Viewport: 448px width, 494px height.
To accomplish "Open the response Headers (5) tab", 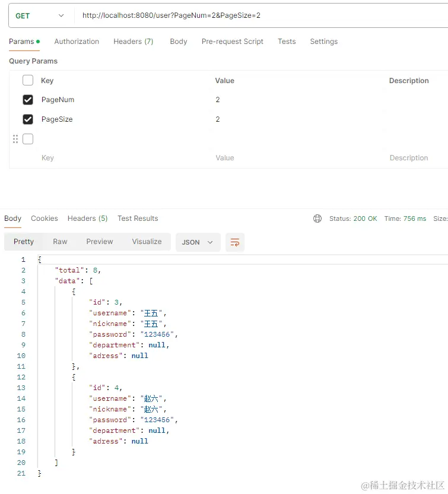I will click(x=87, y=218).
